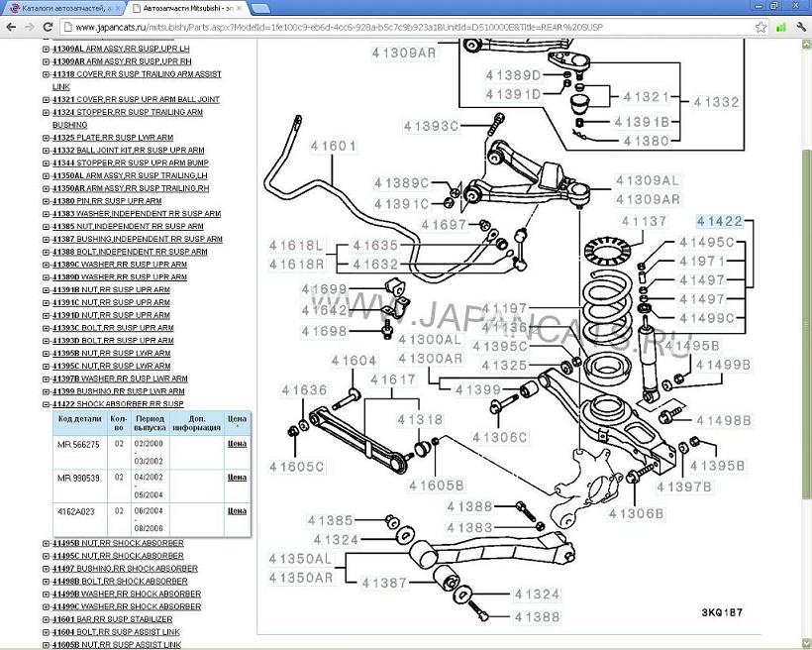Expand the 41380 PIN,RR SUSP UPR ARM item
Viewport: 812px width, 650px height.
tap(46, 201)
